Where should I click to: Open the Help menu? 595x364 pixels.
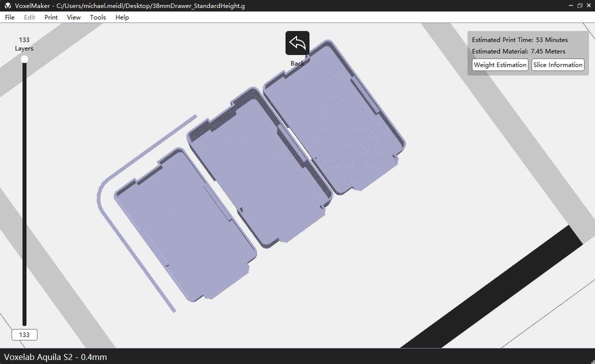tap(122, 17)
